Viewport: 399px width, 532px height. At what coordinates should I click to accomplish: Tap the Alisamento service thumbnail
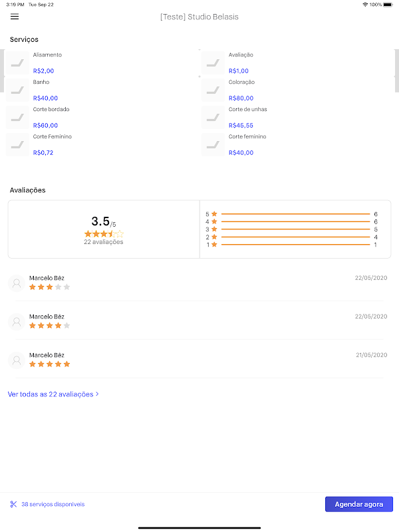[x=17, y=63]
